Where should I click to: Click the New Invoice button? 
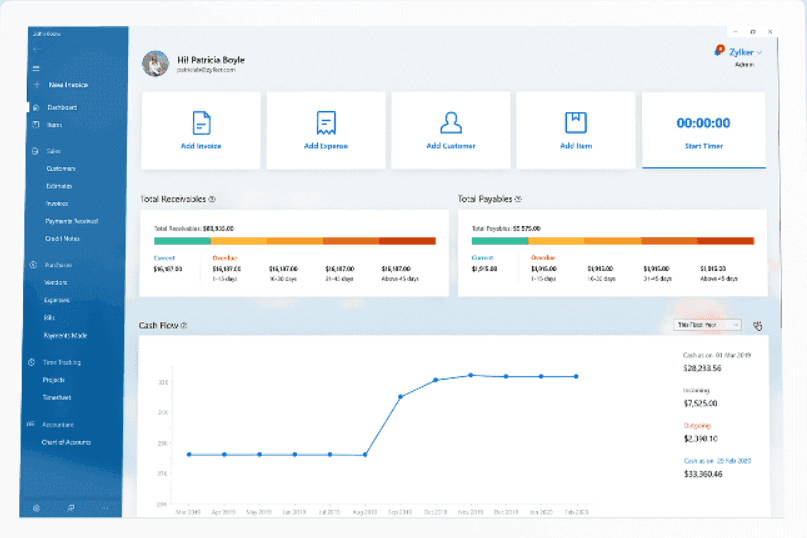68,85
